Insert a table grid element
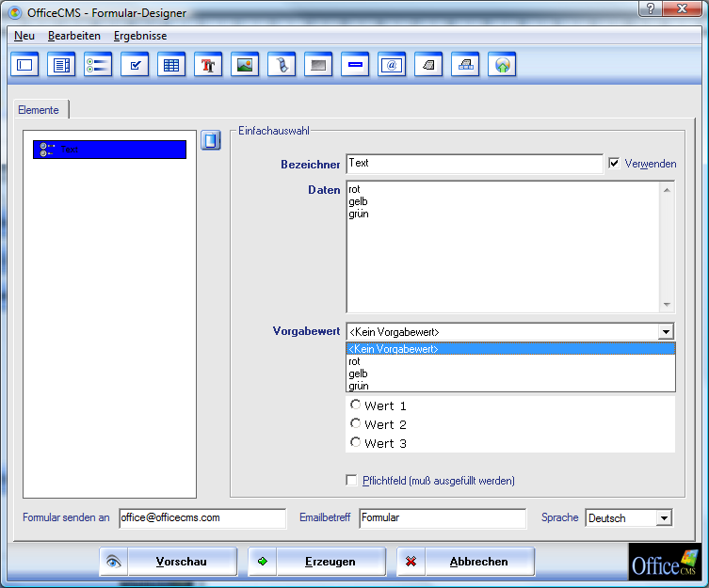 (x=171, y=65)
